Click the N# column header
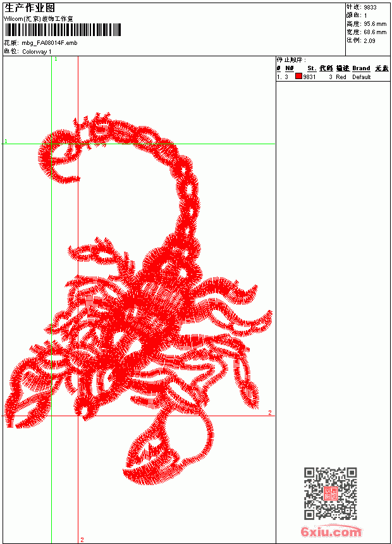The image size is (392, 544). coord(290,68)
